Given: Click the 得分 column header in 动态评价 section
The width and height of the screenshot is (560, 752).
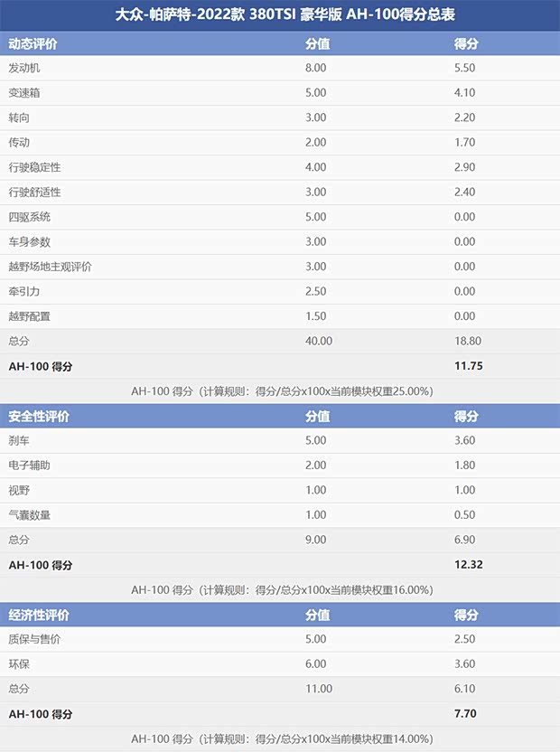Looking at the screenshot, I should [466, 44].
